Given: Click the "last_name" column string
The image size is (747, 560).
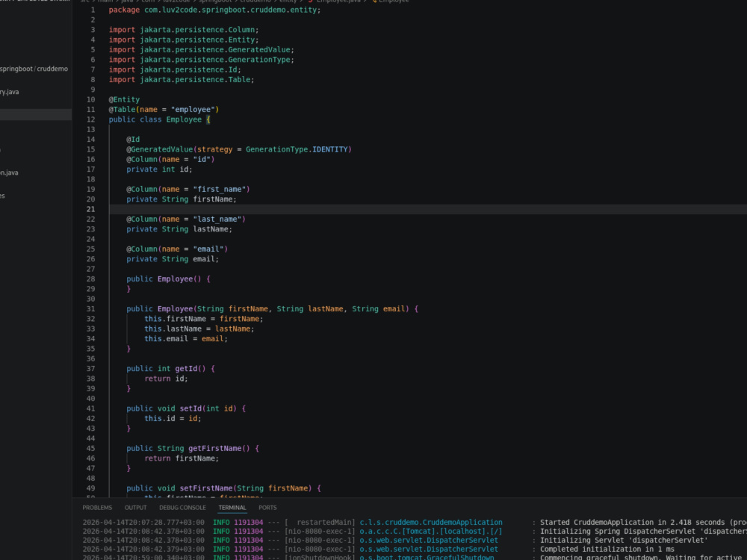Looking at the screenshot, I should pyautogui.click(x=217, y=219).
